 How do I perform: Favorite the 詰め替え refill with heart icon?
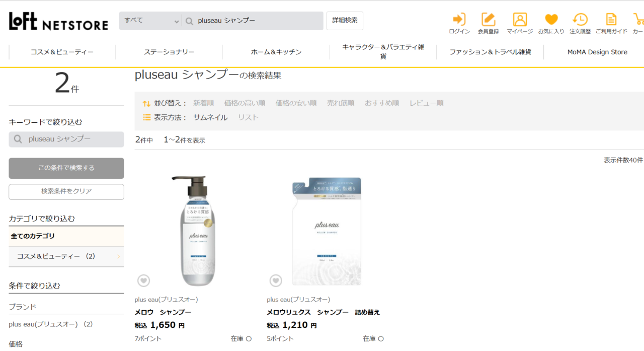click(x=276, y=280)
